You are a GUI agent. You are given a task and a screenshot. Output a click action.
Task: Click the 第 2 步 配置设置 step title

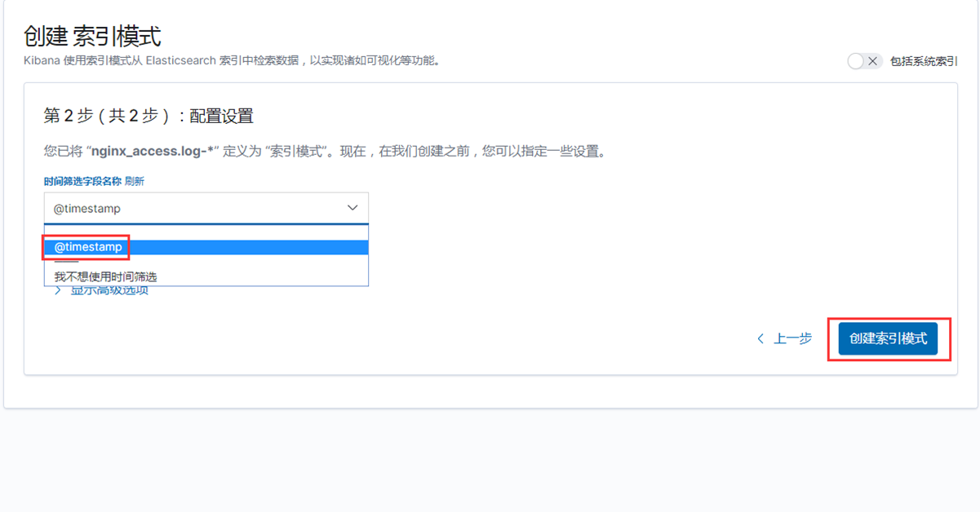pyautogui.click(x=149, y=116)
